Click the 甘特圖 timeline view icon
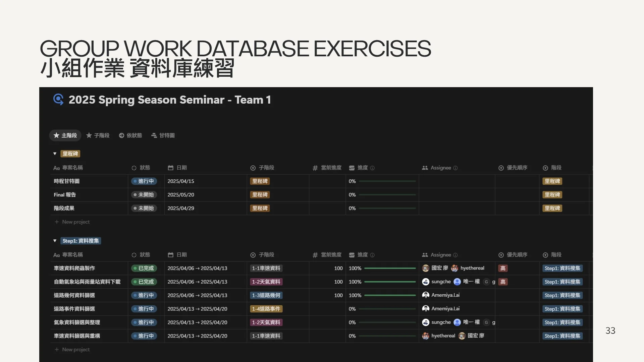 pyautogui.click(x=154, y=135)
